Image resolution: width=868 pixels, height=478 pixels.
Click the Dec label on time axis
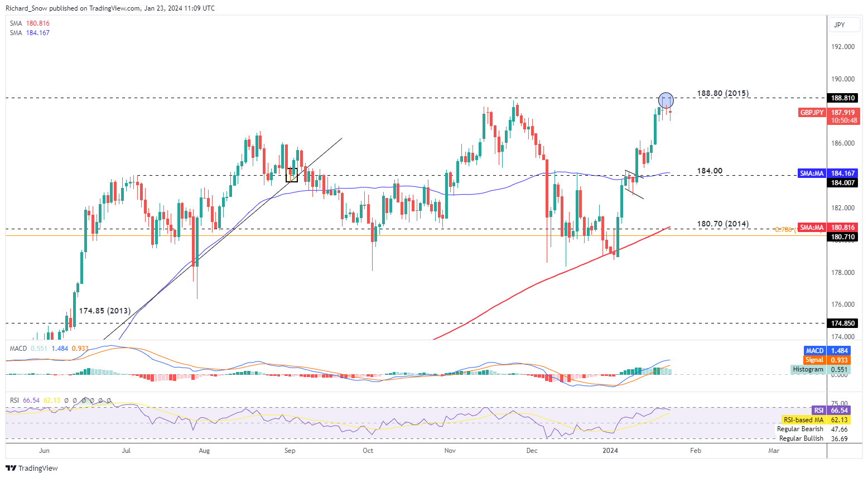pyautogui.click(x=532, y=451)
